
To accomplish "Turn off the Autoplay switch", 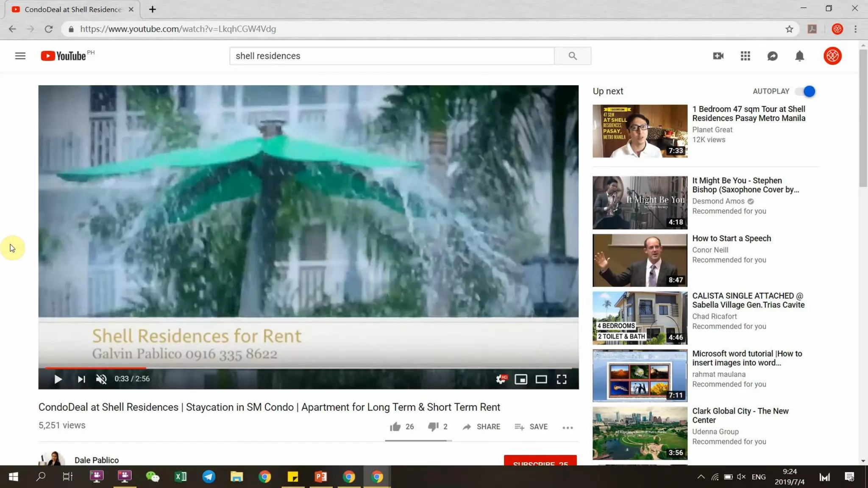I will pyautogui.click(x=806, y=91).
